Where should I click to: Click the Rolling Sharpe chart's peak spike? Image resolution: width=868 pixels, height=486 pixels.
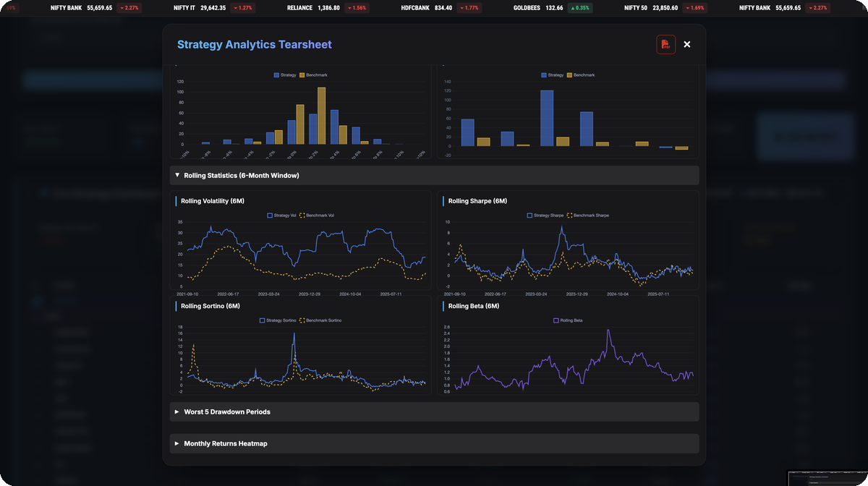[563, 229]
